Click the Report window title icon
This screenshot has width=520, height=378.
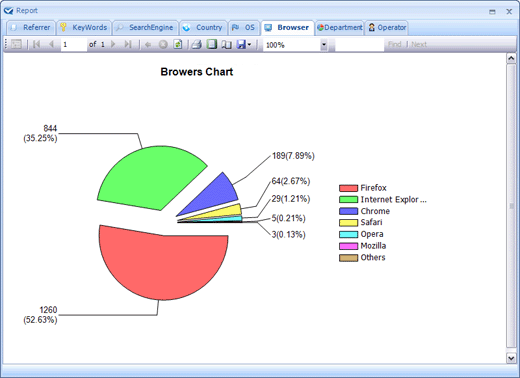[x=9, y=11]
